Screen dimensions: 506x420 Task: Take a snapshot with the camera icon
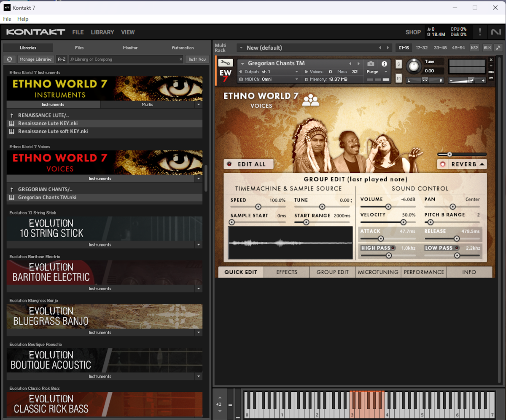point(371,64)
